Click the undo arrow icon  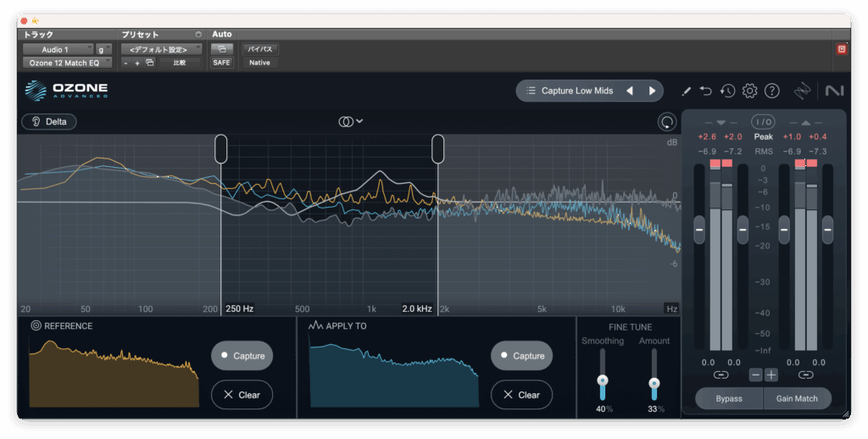click(706, 91)
